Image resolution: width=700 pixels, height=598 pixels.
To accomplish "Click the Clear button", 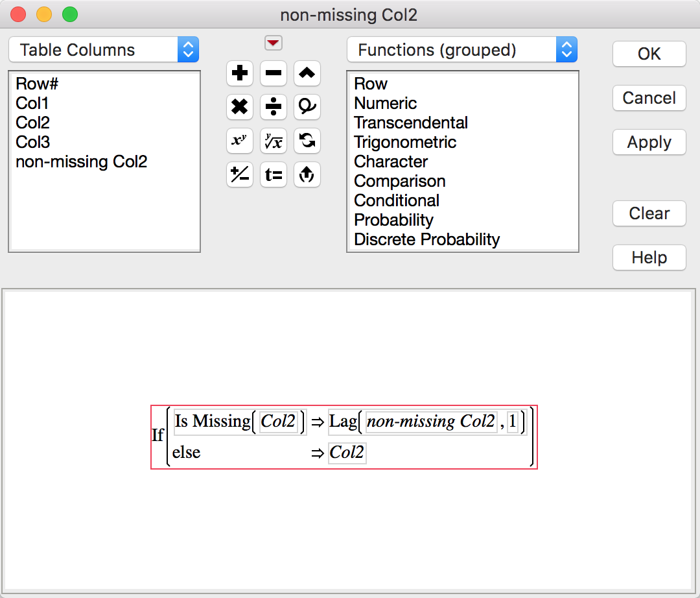I will click(649, 213).
